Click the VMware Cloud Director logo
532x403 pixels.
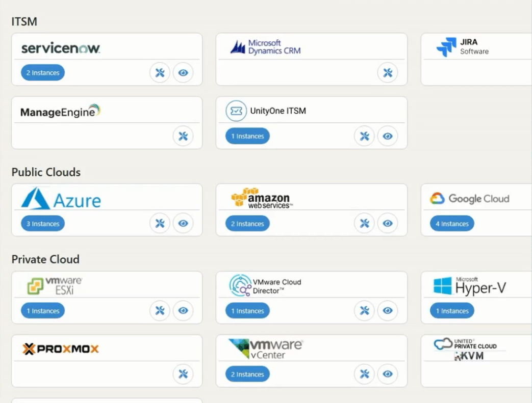(265, 286)
